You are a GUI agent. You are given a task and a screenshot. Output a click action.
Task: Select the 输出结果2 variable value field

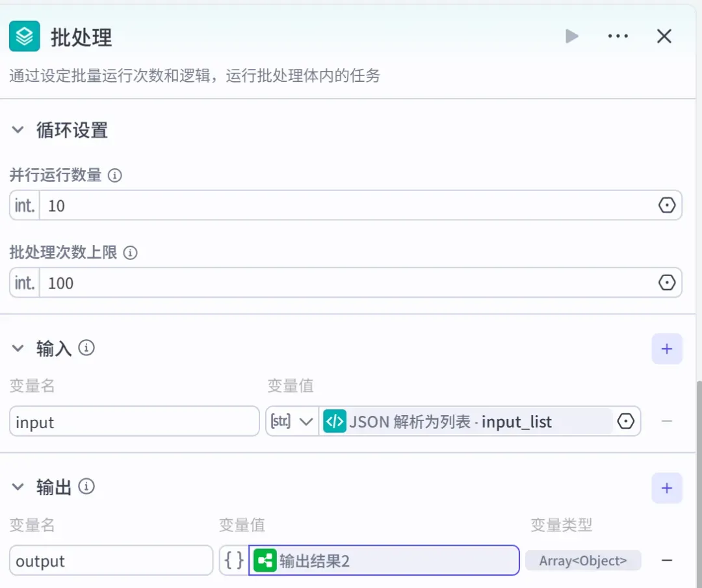[383, 560]
